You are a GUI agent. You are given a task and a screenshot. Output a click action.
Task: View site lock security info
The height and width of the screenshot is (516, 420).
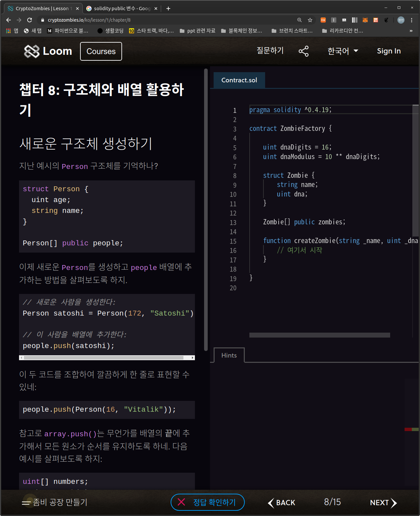coord(43,20)
